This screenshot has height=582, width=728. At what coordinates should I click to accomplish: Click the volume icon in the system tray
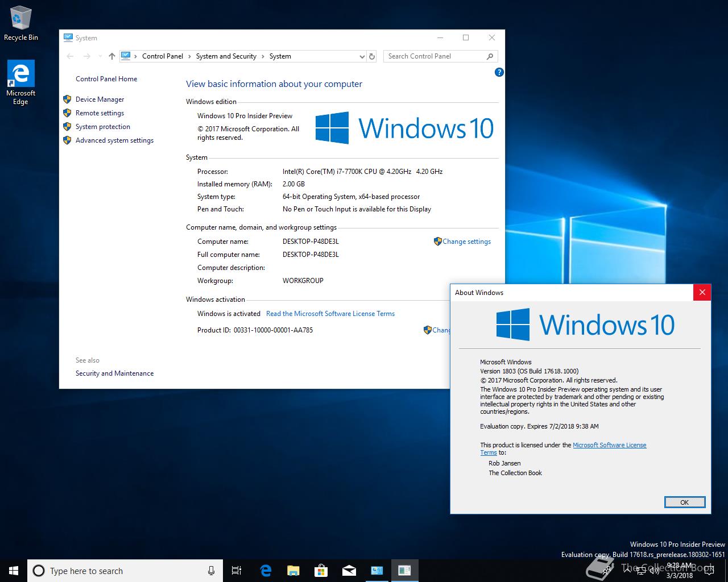point(655,571)
